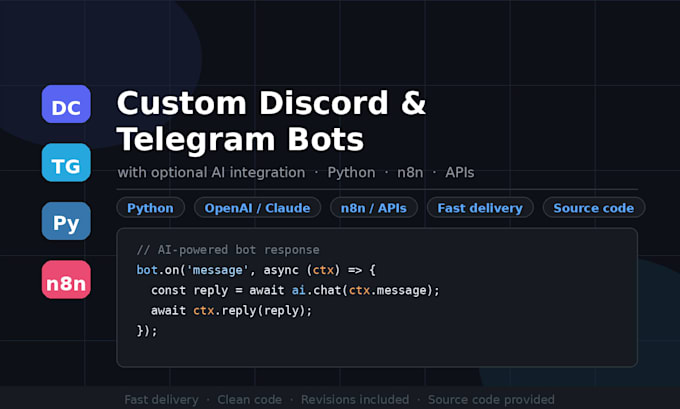Image resolution: width=680 pixels, height=409 pixels.
Task: Click the blue TG Telegram badge icon
Action: pos(66,162)
